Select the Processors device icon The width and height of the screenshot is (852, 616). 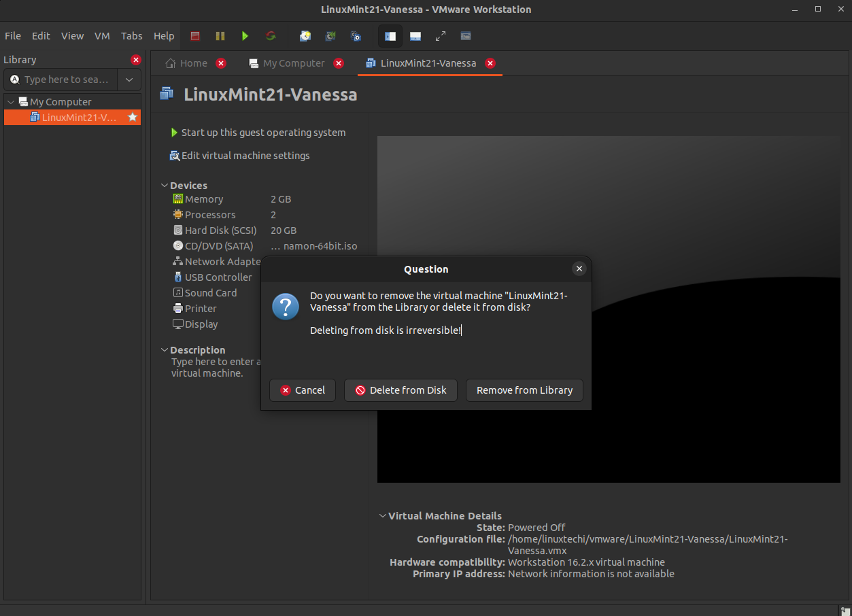point(178,215)
